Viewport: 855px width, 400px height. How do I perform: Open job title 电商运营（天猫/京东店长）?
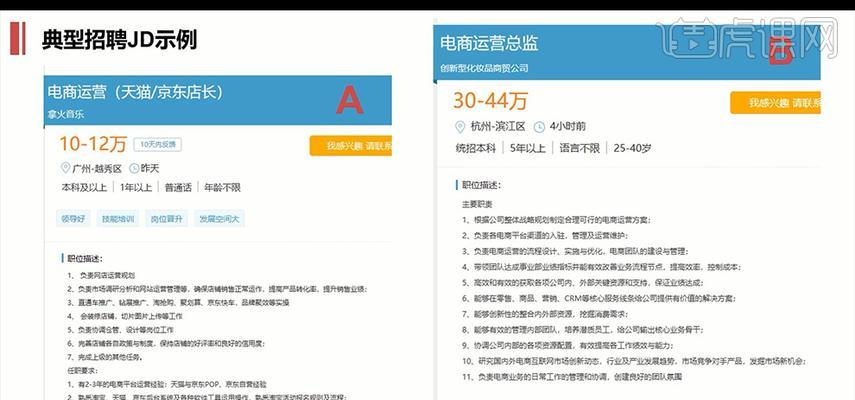(135, 92)
